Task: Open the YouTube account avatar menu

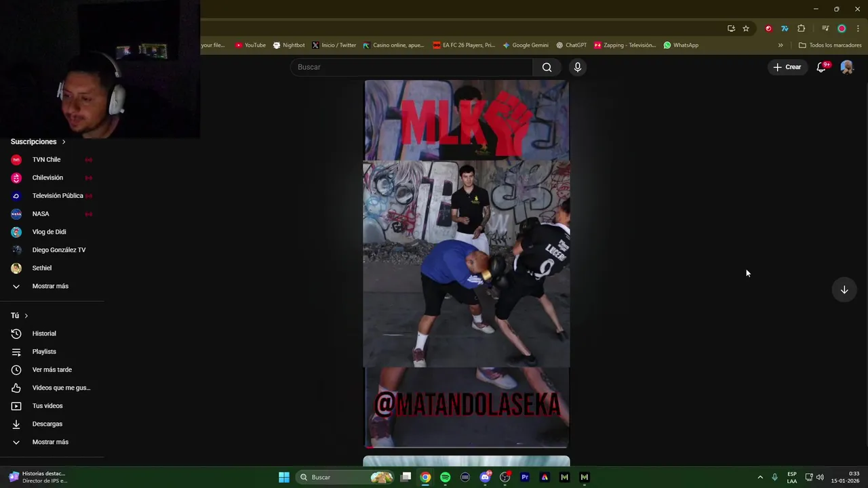Action: tap(846, 67)
